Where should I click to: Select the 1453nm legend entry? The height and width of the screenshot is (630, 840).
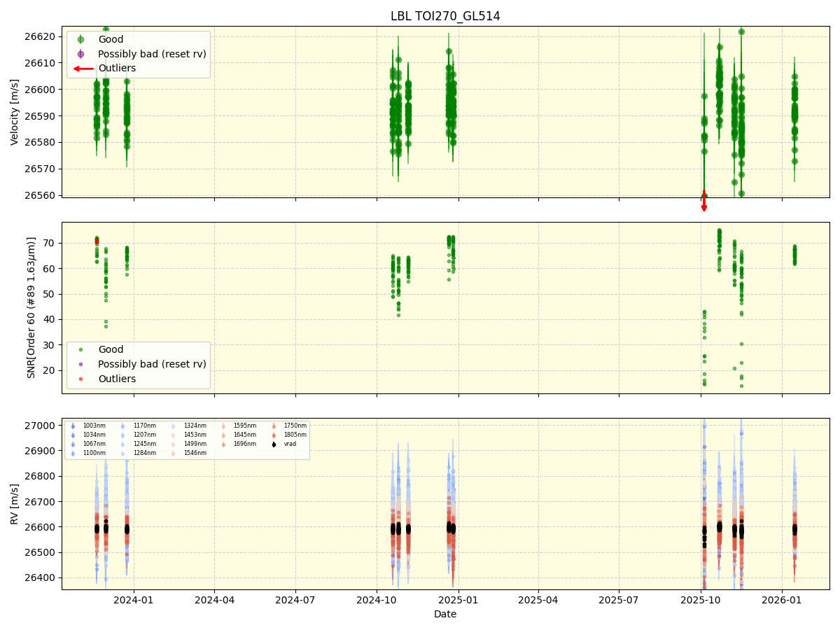195,435
